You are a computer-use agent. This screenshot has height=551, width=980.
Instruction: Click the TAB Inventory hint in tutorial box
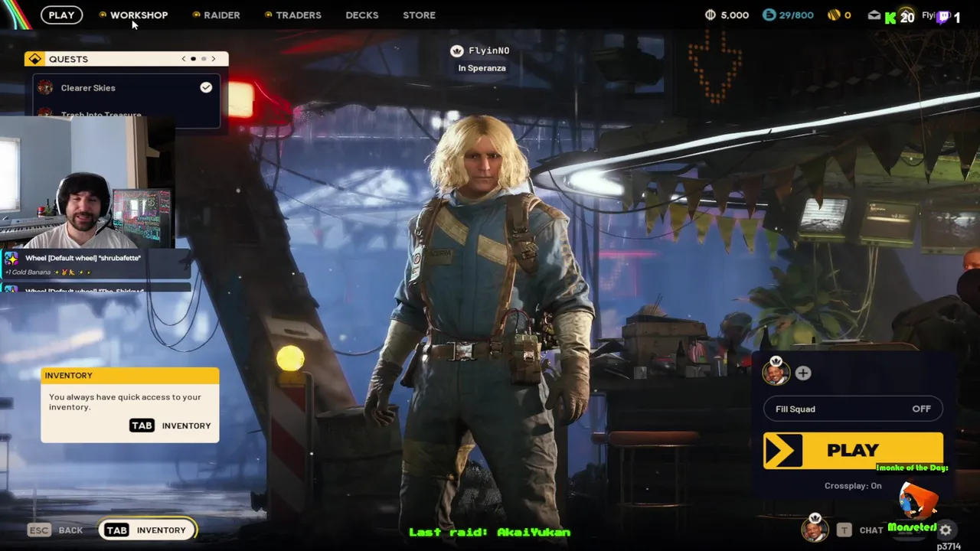(x=170, y=425)
